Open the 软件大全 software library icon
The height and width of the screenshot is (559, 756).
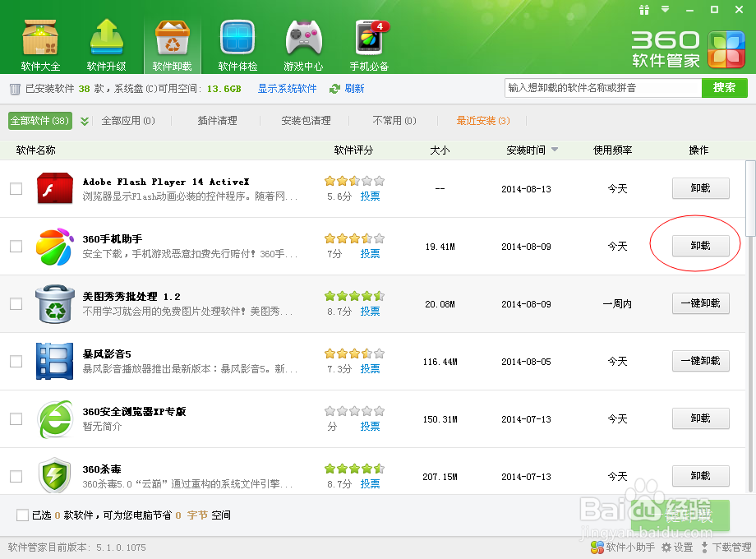[x=40, y=44]
